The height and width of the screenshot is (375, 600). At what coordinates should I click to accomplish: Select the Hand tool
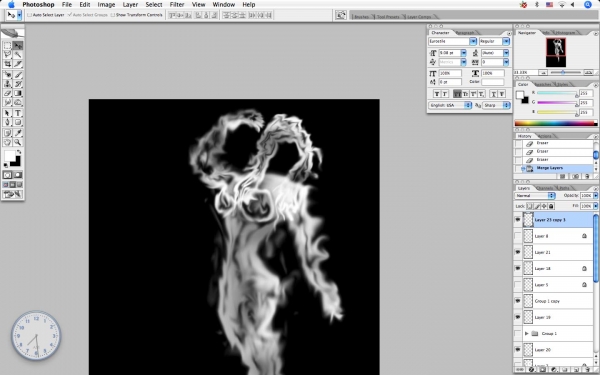[7, 142]
